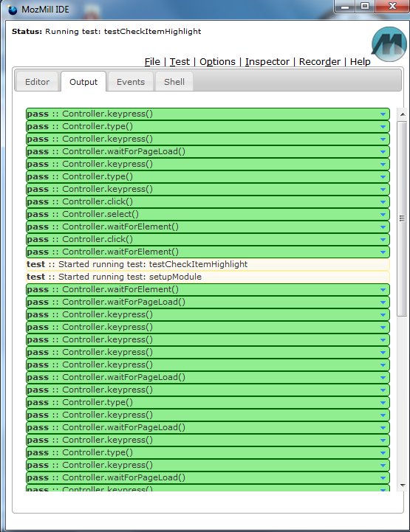Click the Status 'Running test: testCheckItemHighlight' text
This screenshot has height=532, width=410.
(x=123, y=32)
